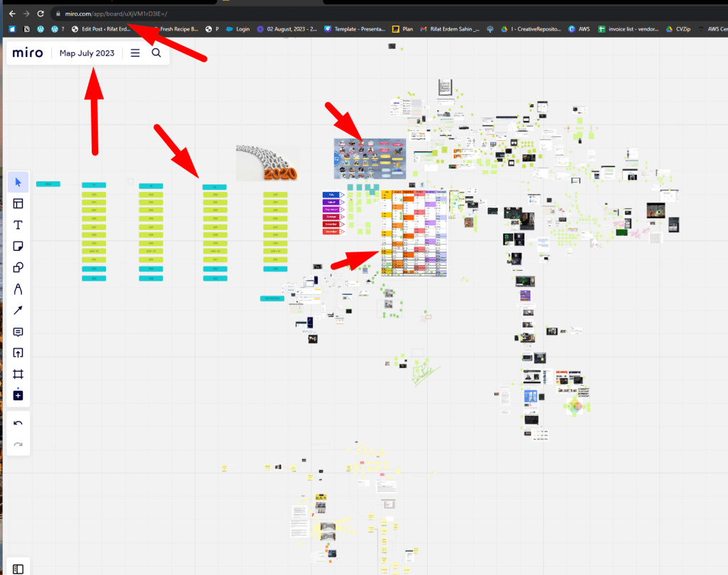Undo the last action
Image resolution: width=728 pixels, height=575 pixels.
coord(18,423)
